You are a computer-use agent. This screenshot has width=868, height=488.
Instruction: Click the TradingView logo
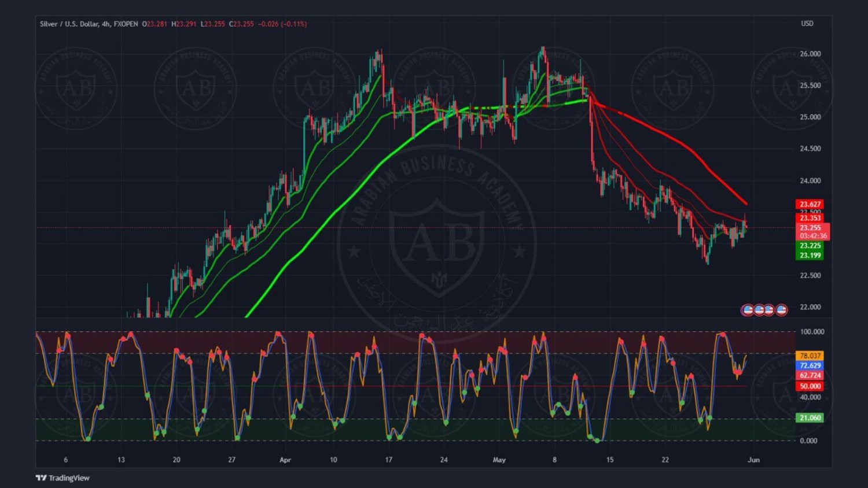(62, 478)
